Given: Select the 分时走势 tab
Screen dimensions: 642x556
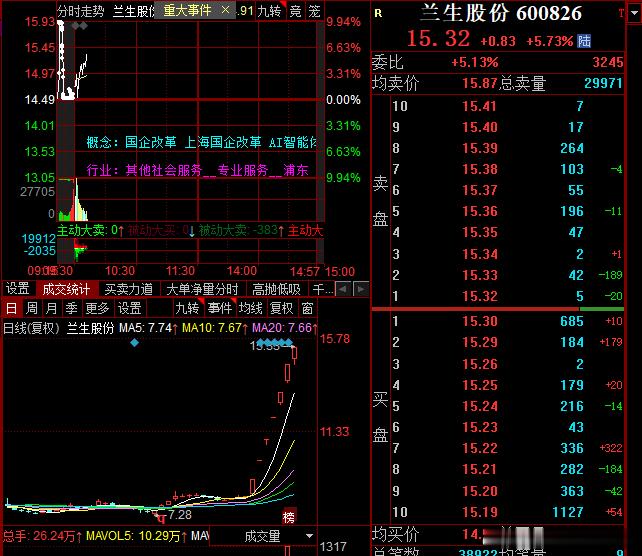Looking at the screenshot, I should 81,11.
